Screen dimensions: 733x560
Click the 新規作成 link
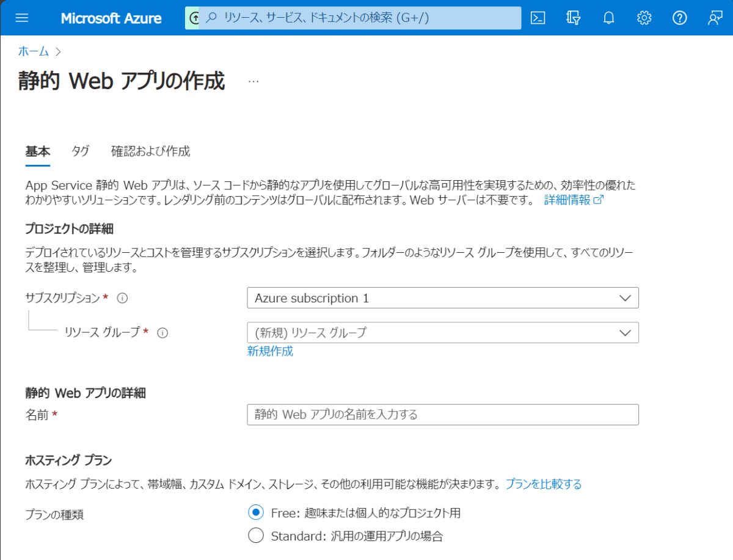(x=270, y=351)
